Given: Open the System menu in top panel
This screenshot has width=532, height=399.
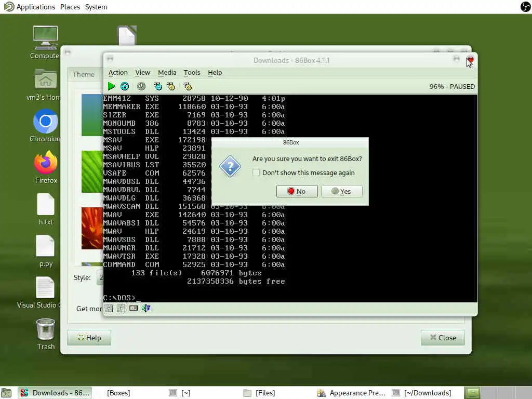Looking at the screenshot, I should point(96,7).
